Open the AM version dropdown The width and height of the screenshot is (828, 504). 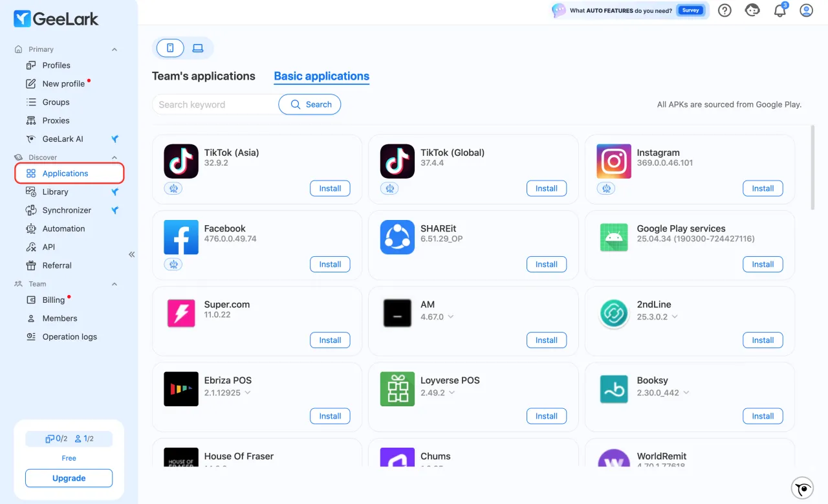click(450, 317)
